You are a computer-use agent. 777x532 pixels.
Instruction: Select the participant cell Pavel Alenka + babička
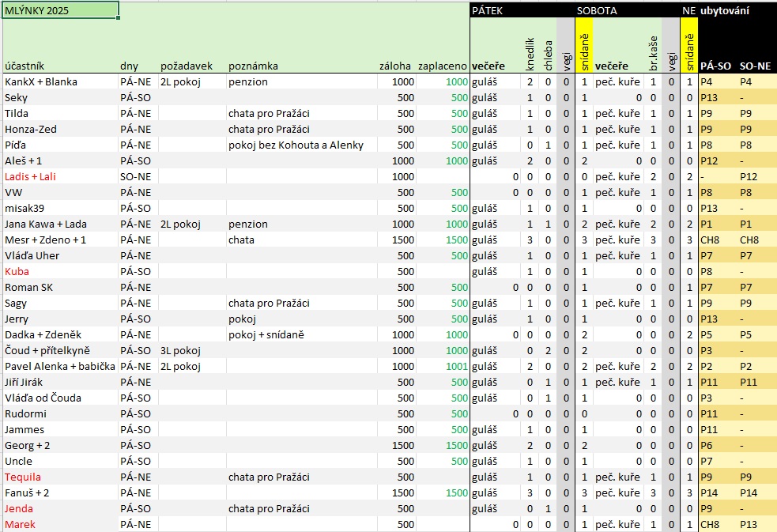point(60,366)
